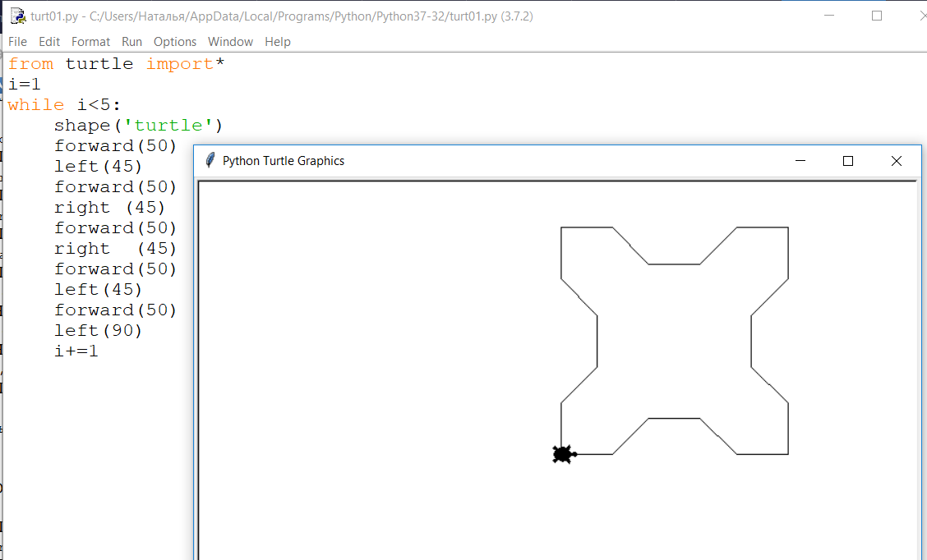
Task: Place cursor on the 'i+=1' line
Action: pos(76,351)
